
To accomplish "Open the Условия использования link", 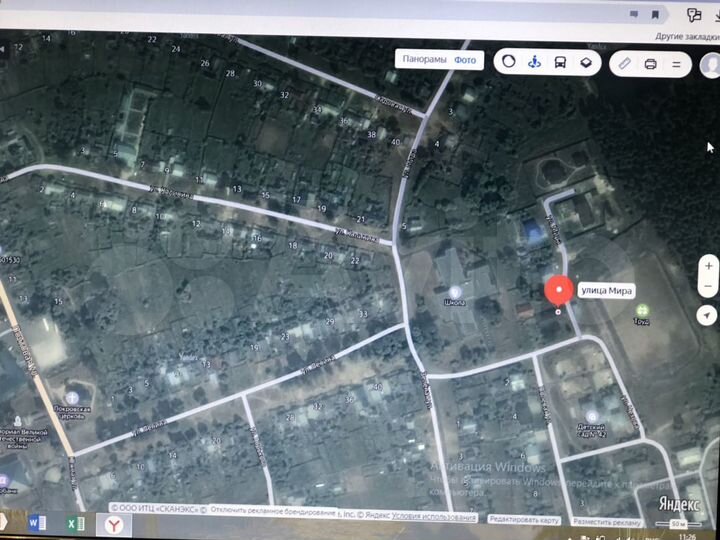I will (x=433, y=517).
